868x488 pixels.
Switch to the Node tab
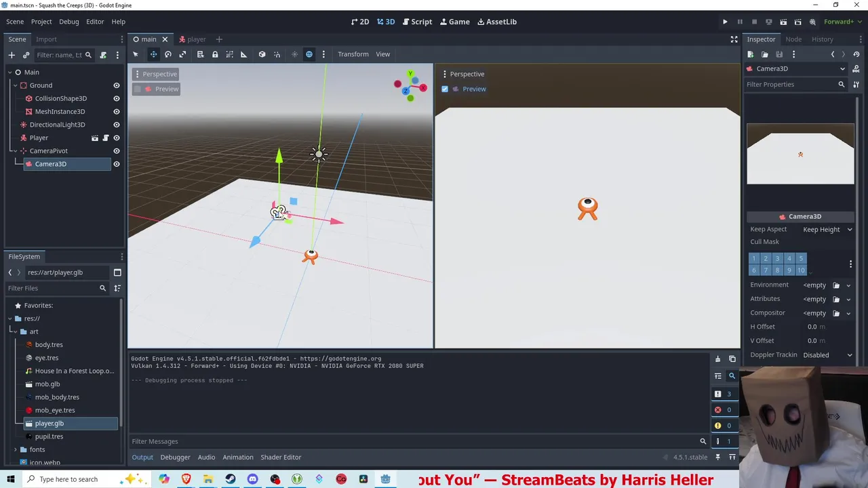point(793,39)
